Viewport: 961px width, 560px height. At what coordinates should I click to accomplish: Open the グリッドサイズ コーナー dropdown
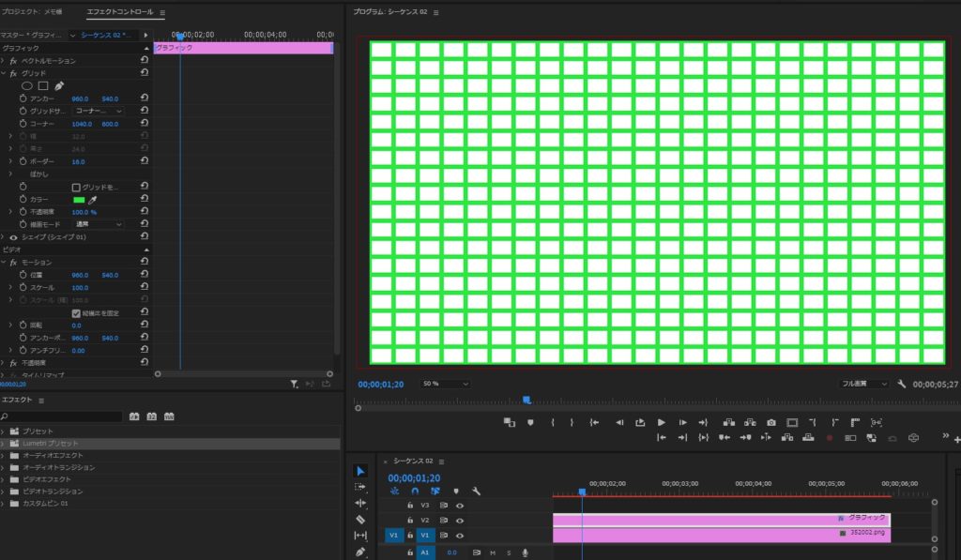[98, 111]
